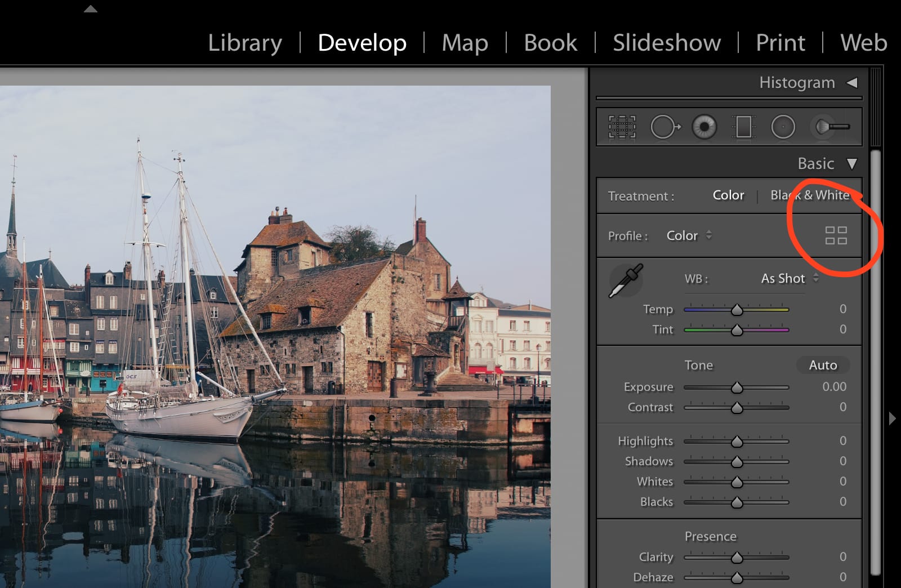This screenshot has height=588, width=901.
Task: Click the Dehaze label
Action: point(653,577)
